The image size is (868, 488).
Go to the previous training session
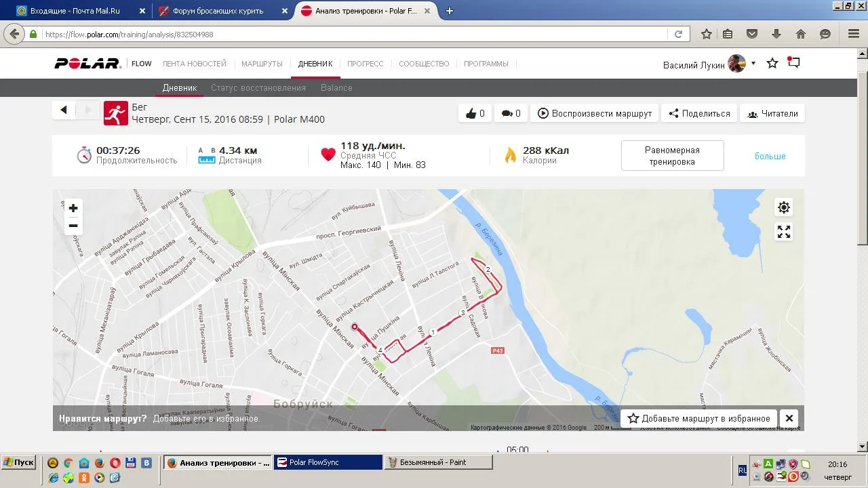[x=64, y=110]
